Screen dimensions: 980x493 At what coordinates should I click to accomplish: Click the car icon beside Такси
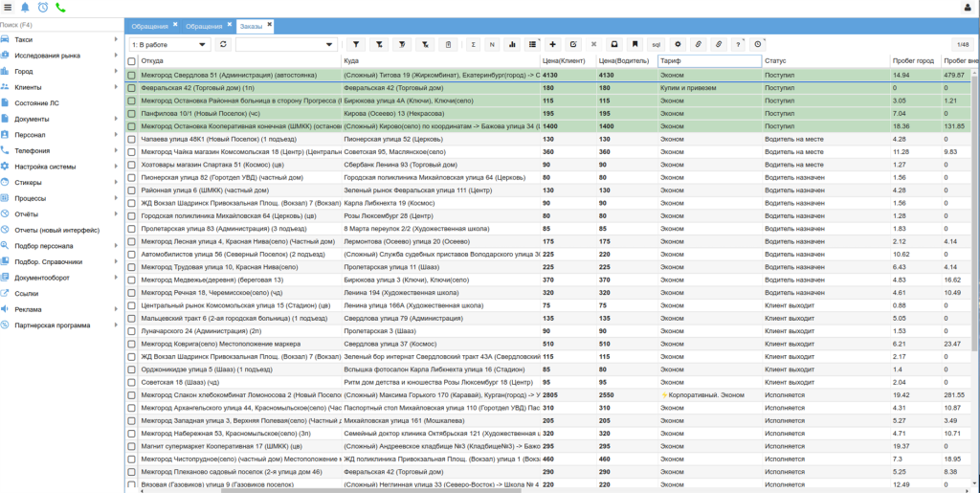click(x=5, y=39)
